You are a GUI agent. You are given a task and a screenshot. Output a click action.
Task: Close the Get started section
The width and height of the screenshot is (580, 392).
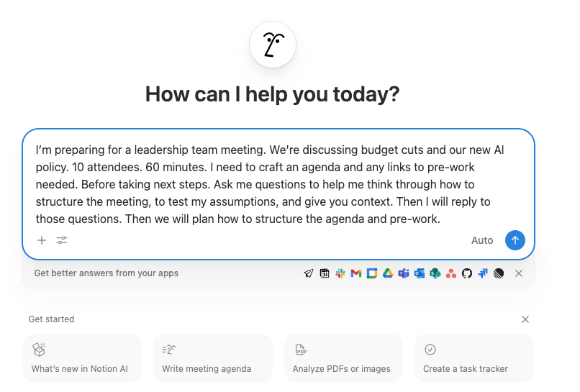[x=525, y=319]
